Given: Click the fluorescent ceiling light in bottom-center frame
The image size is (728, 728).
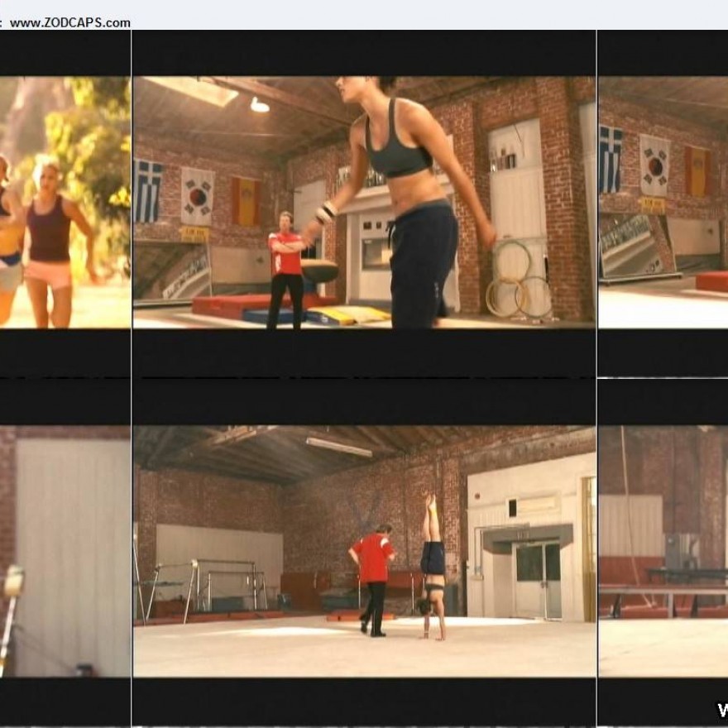Looking at the screenshot, I should 338,447.
